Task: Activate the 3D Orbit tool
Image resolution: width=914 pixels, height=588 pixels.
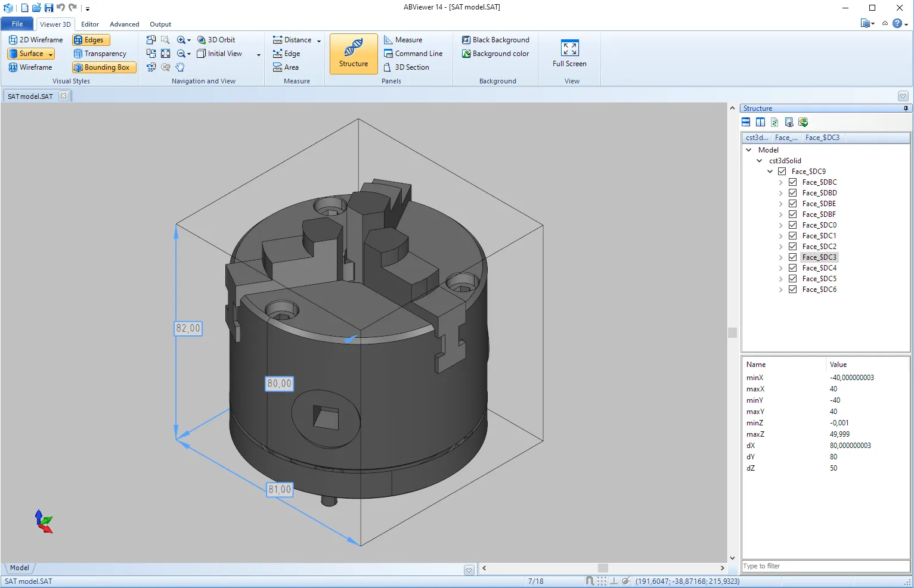Action: (216, 40)
